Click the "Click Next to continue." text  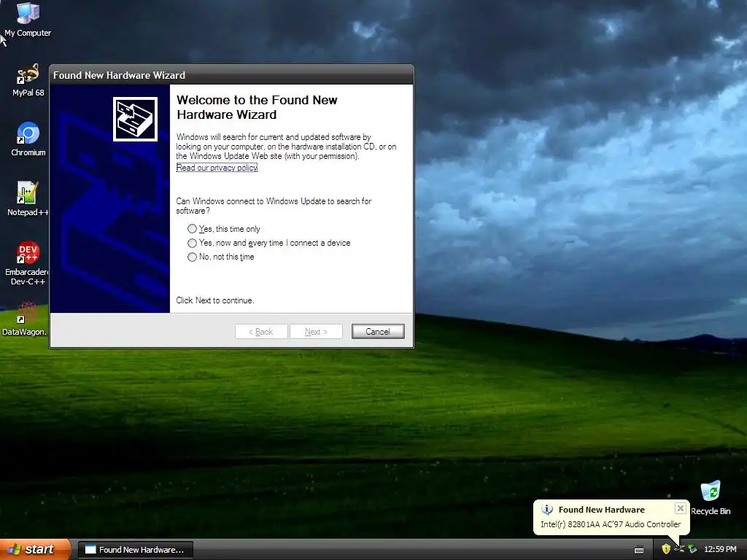point(215,300)
